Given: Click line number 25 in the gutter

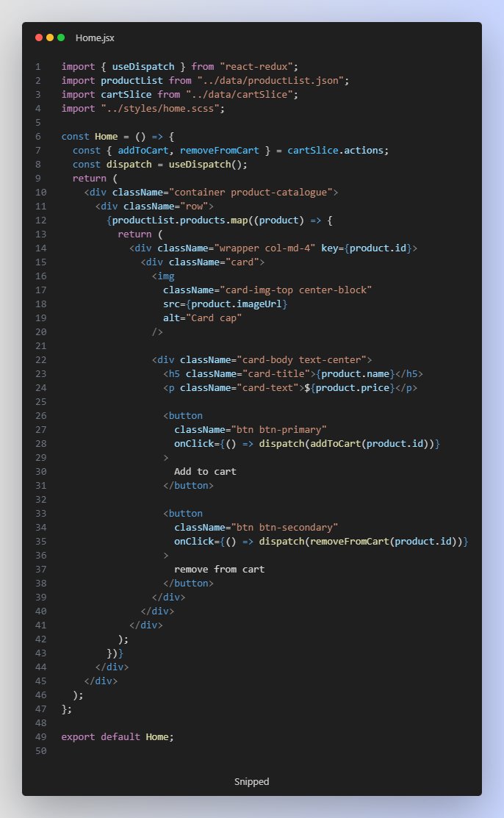Looking at the screenshot, I should [x=41, y=402].
